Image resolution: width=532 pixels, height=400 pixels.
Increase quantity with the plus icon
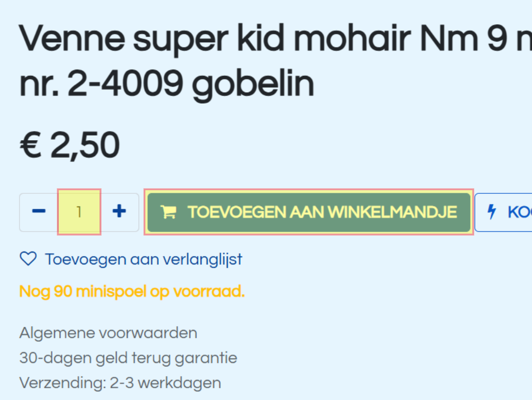(119, 211)
